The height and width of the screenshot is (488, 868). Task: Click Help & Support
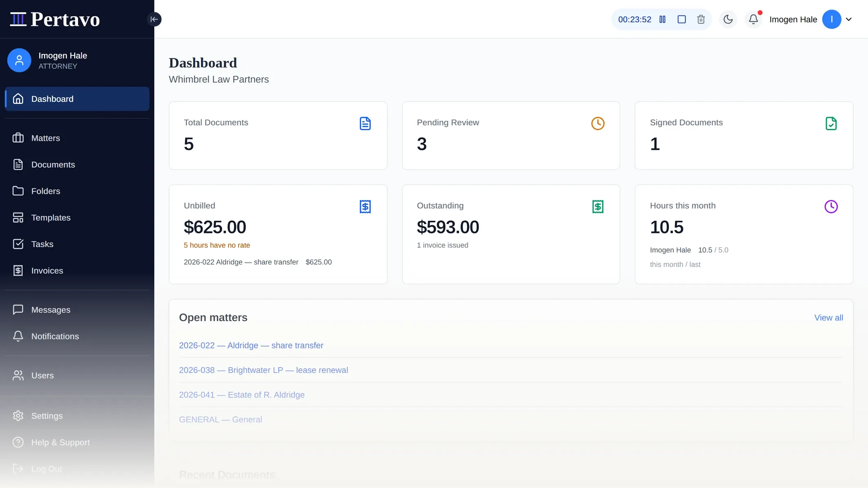pos(77,442)
